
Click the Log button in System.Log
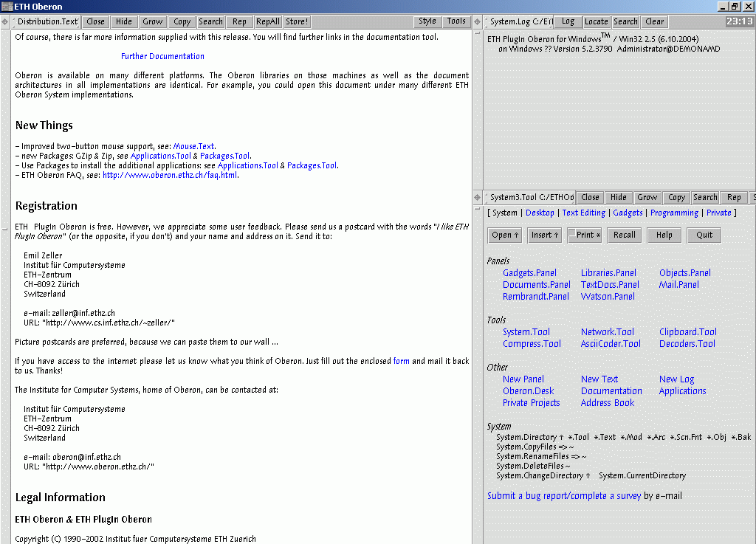pyautogui.click(x=568, y=21)
